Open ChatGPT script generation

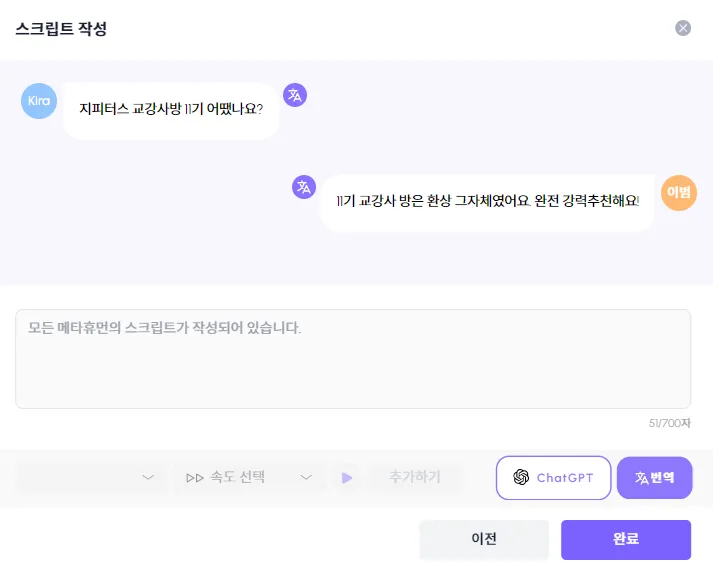[553, 477]
